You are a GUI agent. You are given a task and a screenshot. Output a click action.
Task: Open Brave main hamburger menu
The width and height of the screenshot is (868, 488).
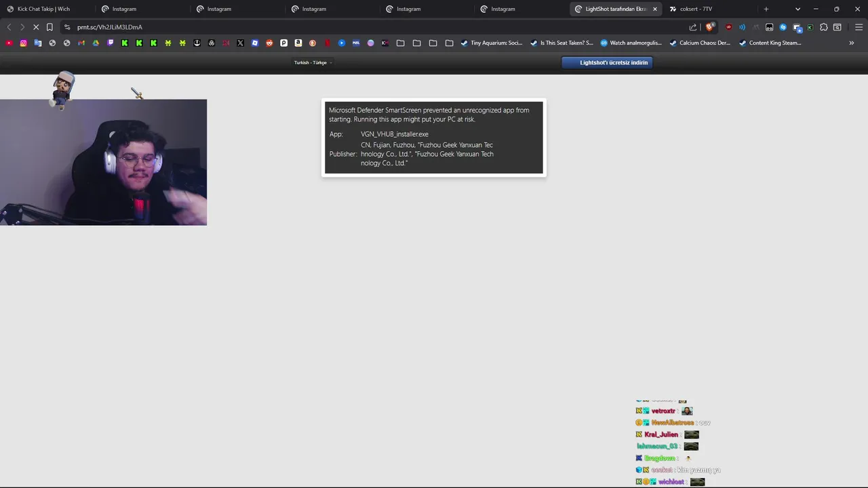[x=859, y=27]
